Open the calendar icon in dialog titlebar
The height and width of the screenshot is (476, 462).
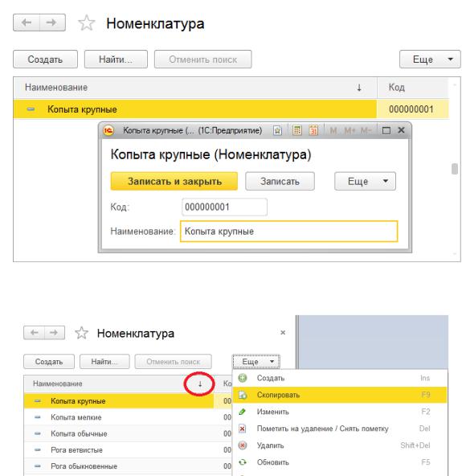point(313,130)
